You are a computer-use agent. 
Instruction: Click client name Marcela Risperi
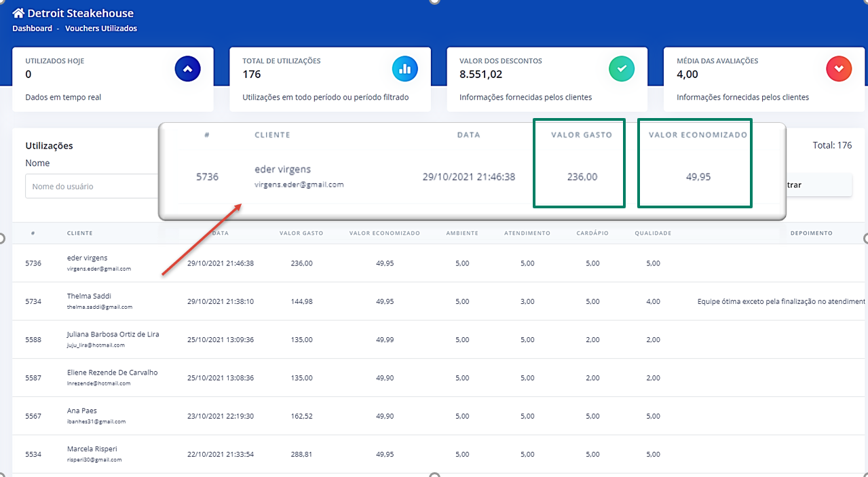click(x=92, y=449)
